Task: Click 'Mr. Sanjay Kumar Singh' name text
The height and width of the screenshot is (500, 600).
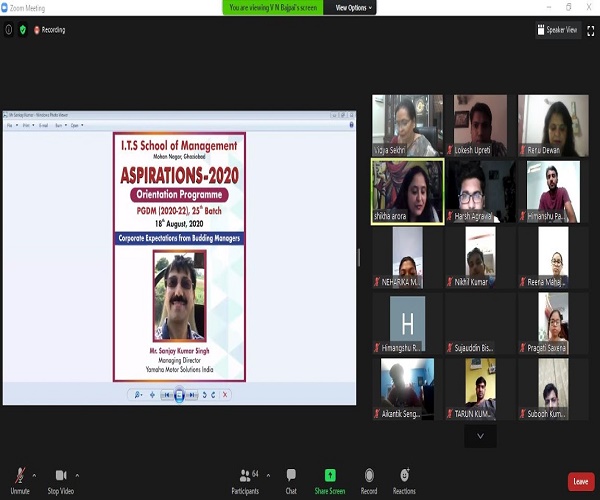Action: tap(179, 351)
